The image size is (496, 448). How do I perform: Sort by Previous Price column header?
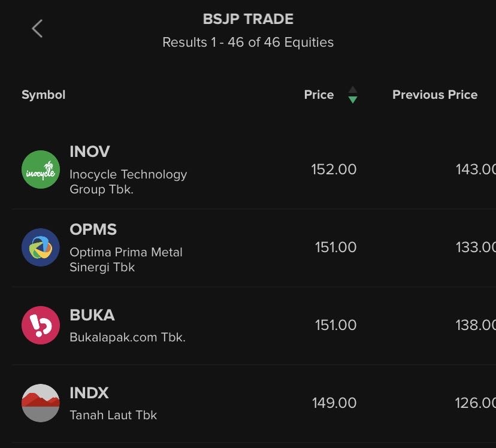[434, 95]
